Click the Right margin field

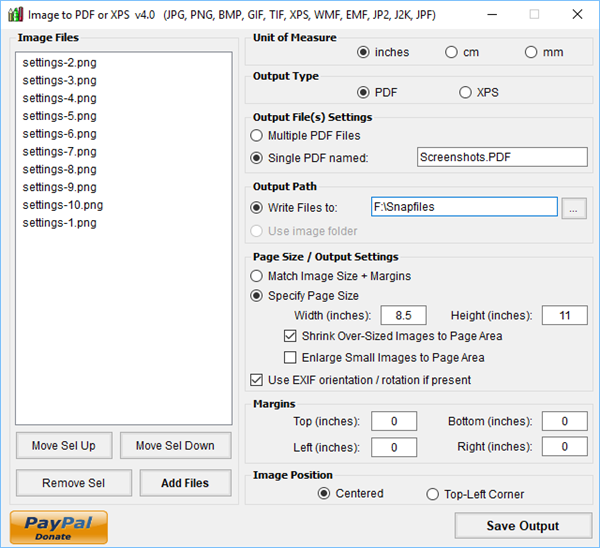pyautogui.click(x=564, y=447)
